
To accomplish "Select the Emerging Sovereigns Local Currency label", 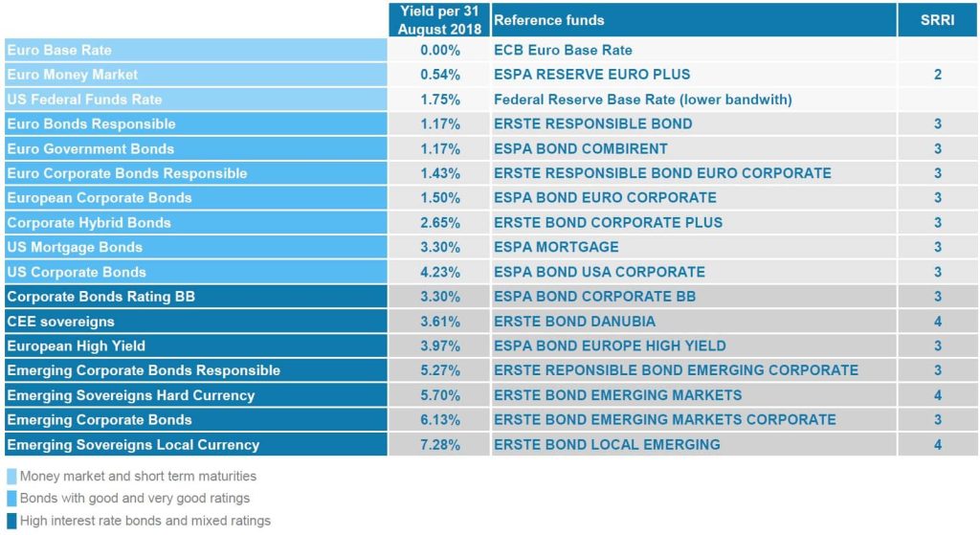I will click(133, 444).
